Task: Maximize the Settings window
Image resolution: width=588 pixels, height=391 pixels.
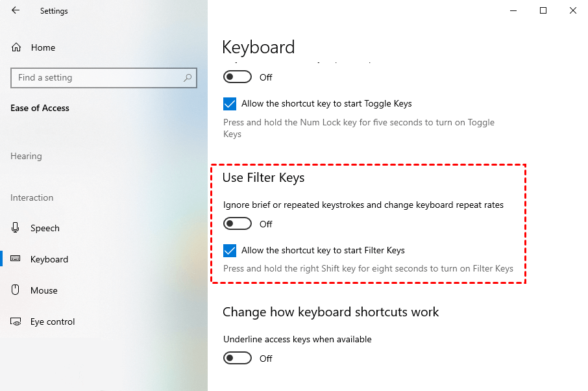Action: [543, 10]
